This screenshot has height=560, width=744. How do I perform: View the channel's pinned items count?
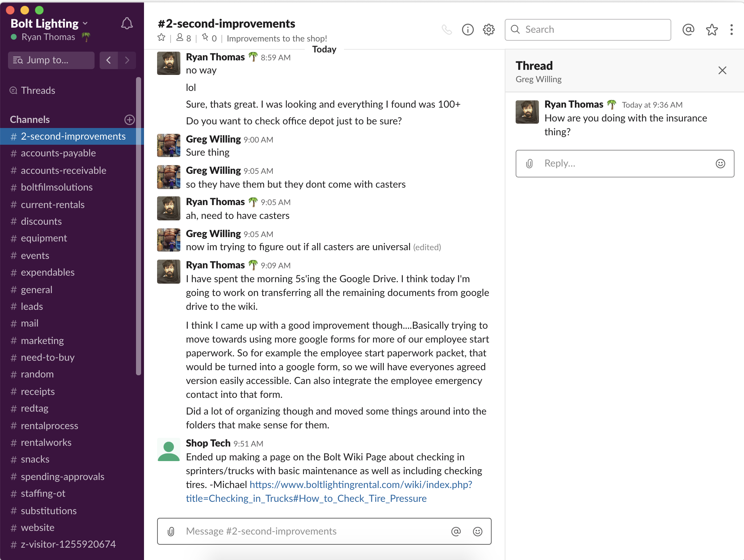tap(209, 38)
